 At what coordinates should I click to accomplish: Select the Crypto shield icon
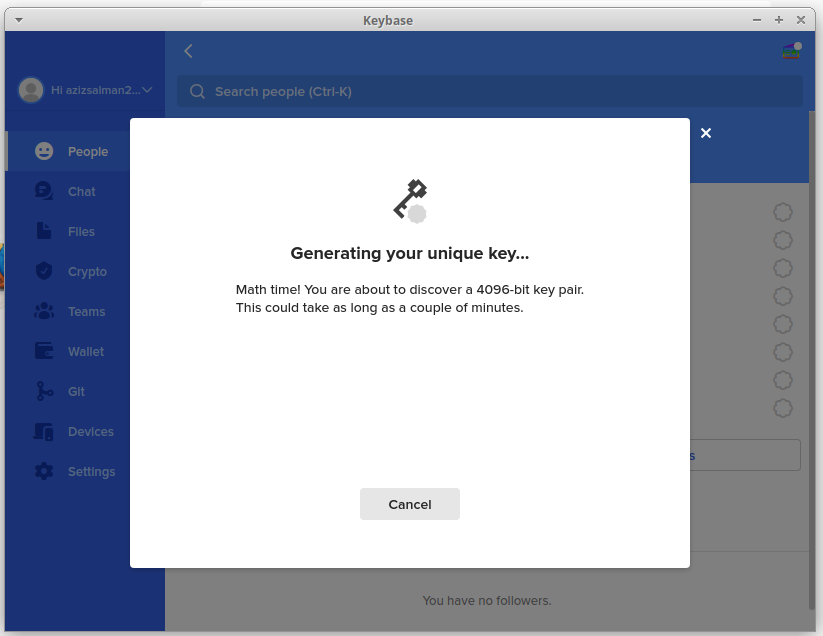pos(44,271)
